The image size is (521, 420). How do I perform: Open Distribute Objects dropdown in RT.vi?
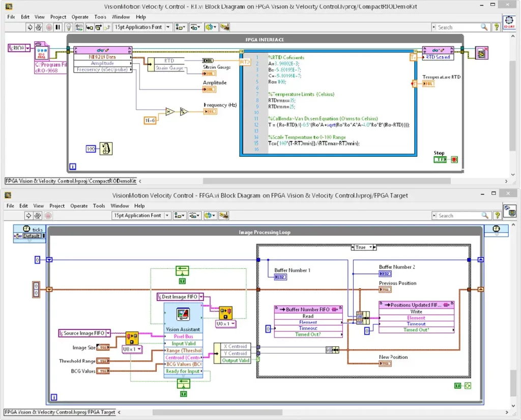click(195, 27)
